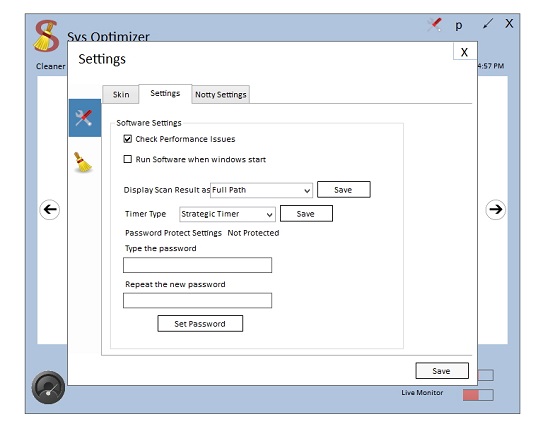Click the bottom Save button
The height and width of the screenshot is (431, 550).
442,371
